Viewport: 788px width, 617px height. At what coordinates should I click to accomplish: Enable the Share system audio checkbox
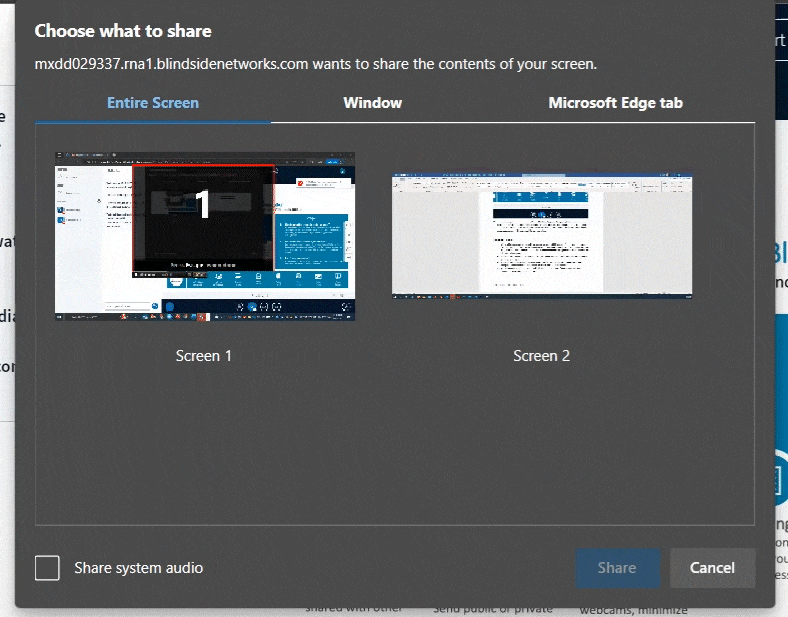47,568
